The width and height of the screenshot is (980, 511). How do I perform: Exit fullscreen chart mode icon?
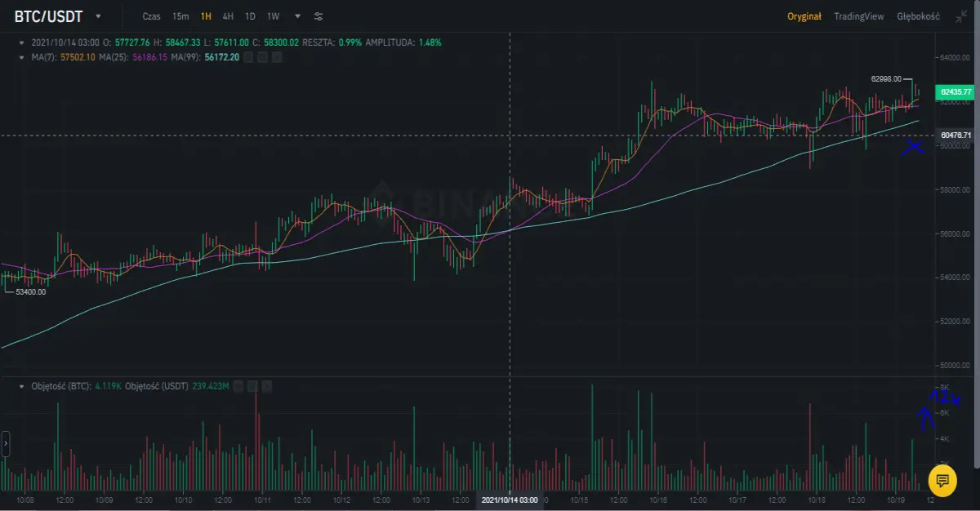click(960, 16)
